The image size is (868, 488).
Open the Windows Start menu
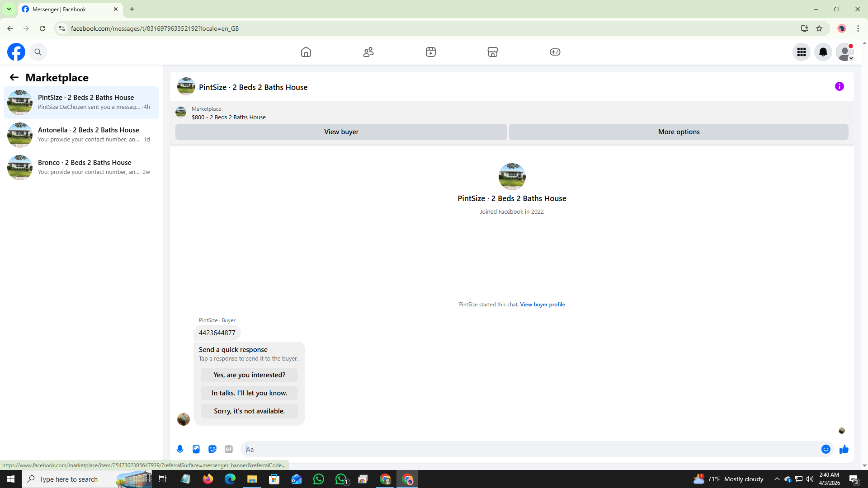point(11,479)
